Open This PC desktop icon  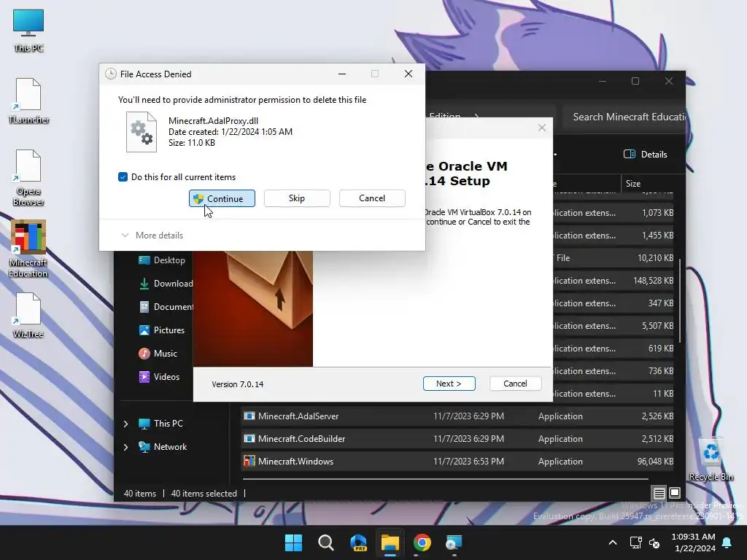coord(28,31)
